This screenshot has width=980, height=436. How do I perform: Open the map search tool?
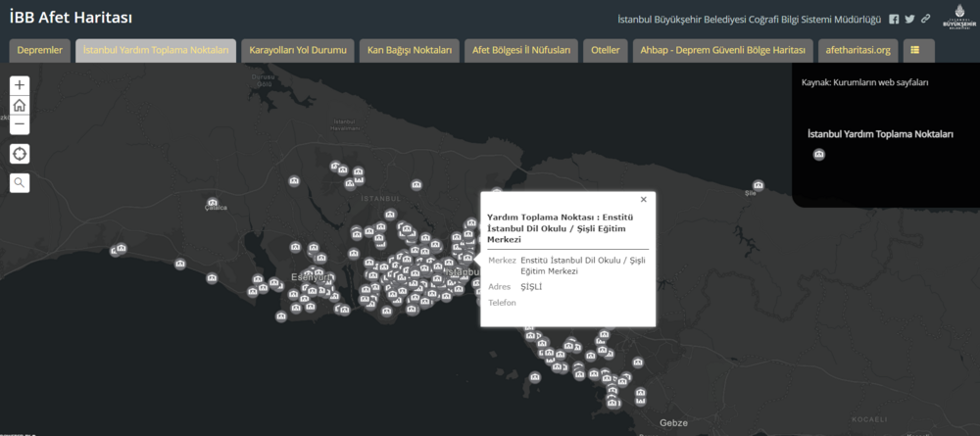coord(21,182)
